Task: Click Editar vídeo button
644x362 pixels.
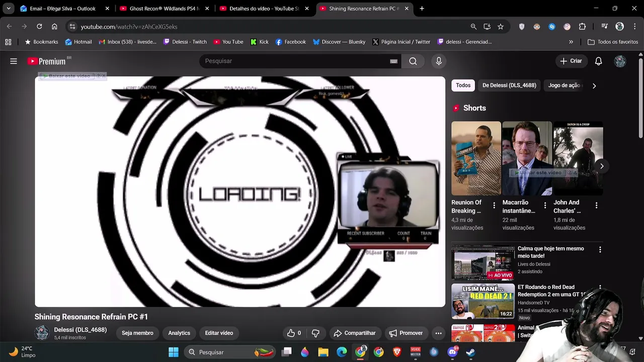Action: (219, 333)
